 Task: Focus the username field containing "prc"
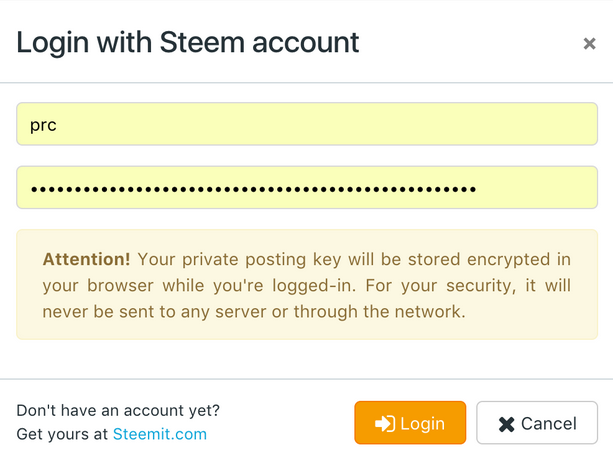pyautogui.click(x=306, y=125)
